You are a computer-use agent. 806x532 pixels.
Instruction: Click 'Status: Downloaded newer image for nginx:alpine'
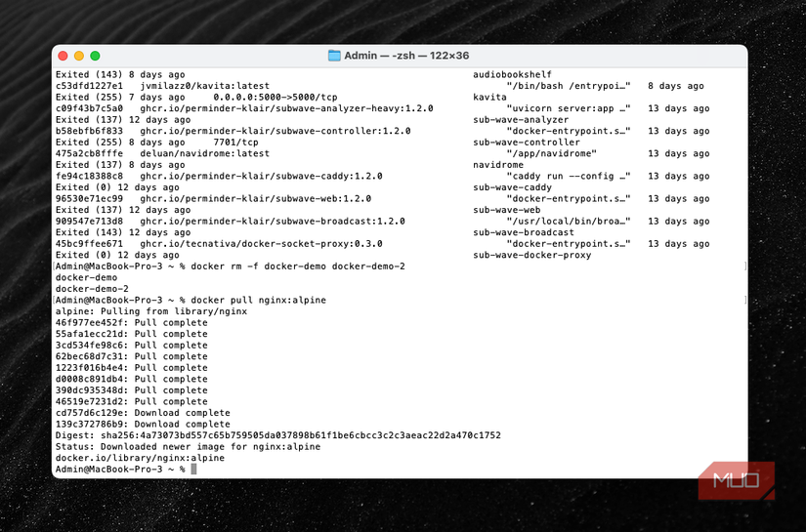(189, 447)
